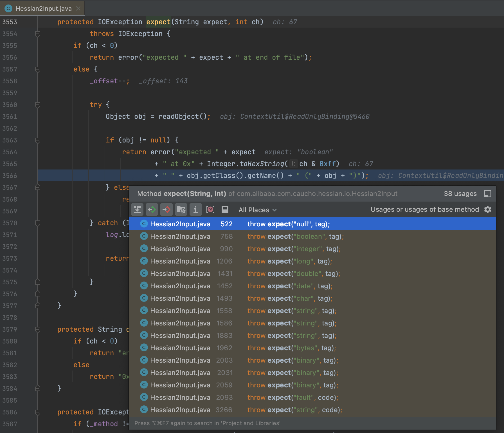Click the method usages (m) icon
This screenshot has height=433, width=504.
click(x=210, y=209)
